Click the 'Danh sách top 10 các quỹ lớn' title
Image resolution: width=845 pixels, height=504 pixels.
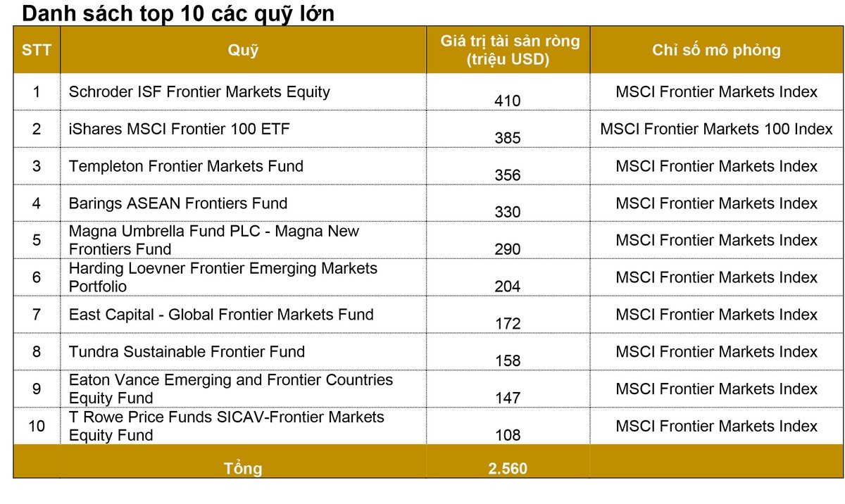coord(179,13)
